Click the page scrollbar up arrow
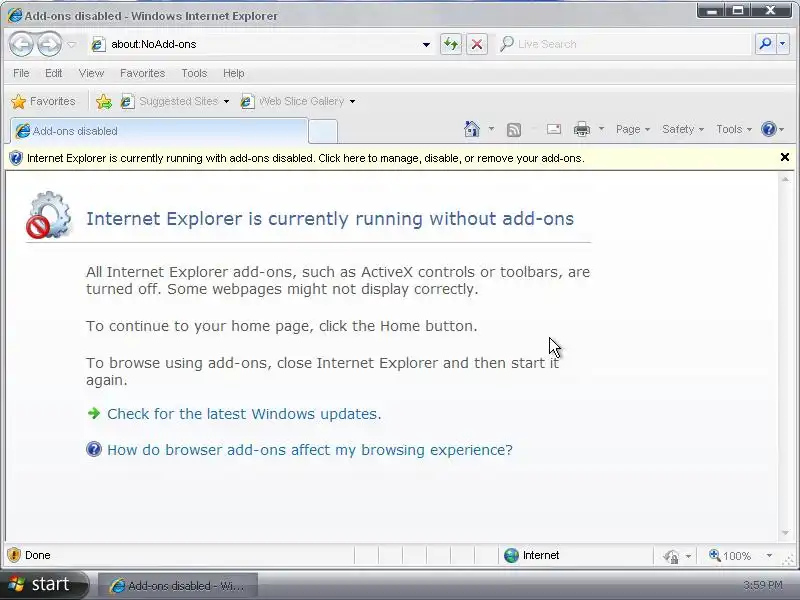Viewport: 800px width, 600px height. [x=785, y=179]
